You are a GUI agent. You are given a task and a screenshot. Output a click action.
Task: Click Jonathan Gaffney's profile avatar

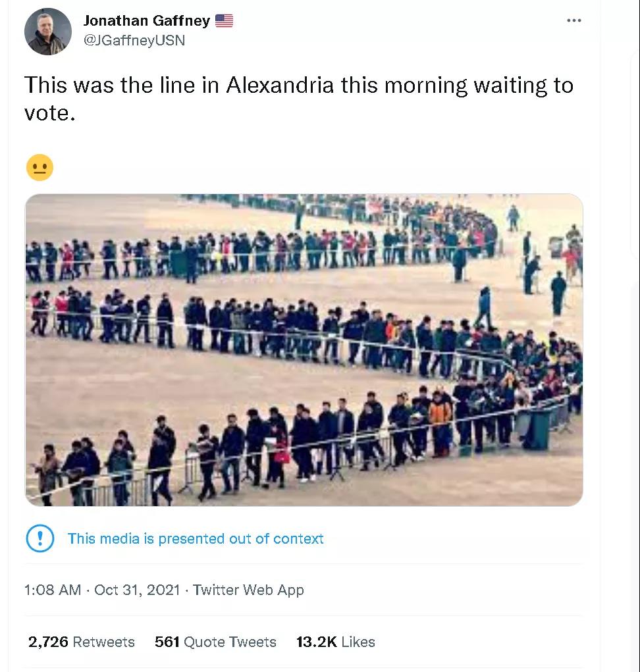[48, 32]
